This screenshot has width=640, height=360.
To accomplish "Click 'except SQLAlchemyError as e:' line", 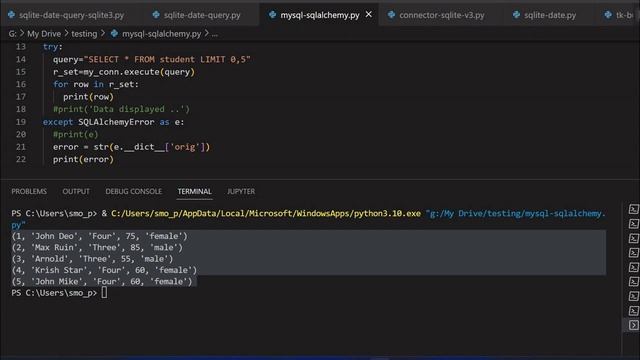I will 113,122.
